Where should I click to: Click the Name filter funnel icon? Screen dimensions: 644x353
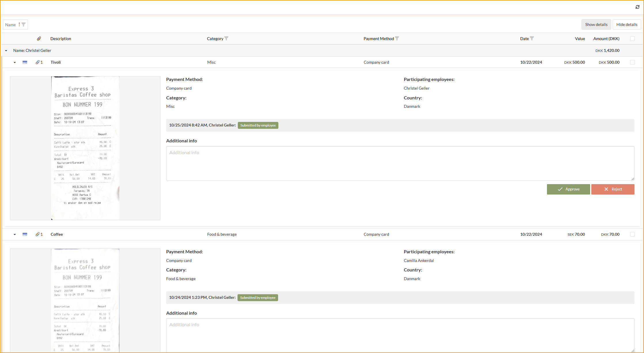pos(24,24)
